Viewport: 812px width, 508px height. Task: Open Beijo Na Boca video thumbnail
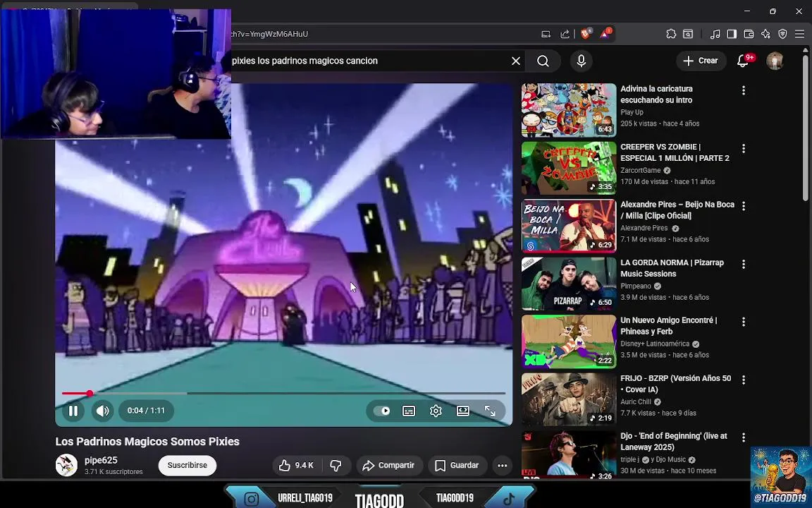coord(569,226)
